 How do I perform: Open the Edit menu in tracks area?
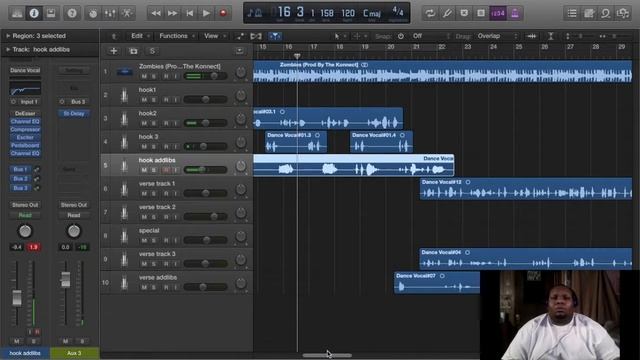point(140,36)
